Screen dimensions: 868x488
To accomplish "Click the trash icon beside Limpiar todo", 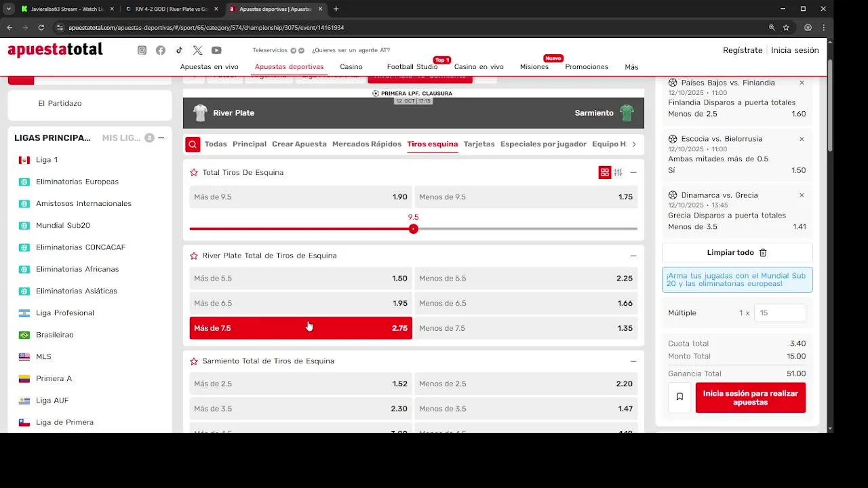I will pos(763,253).
